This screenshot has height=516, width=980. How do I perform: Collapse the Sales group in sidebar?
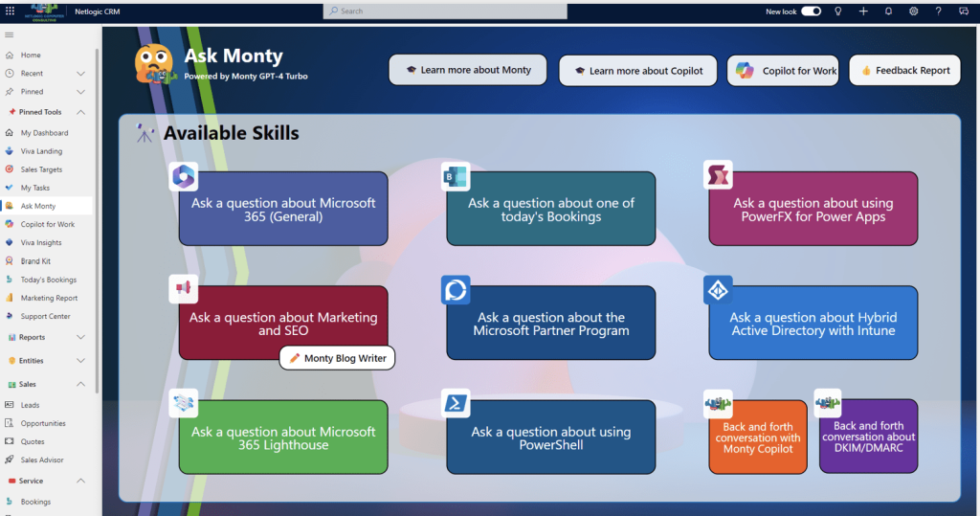80,384
